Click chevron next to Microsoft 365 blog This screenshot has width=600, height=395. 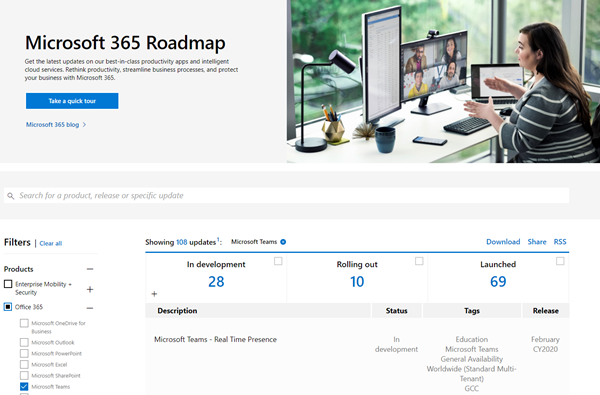click(x=85, y=125)
